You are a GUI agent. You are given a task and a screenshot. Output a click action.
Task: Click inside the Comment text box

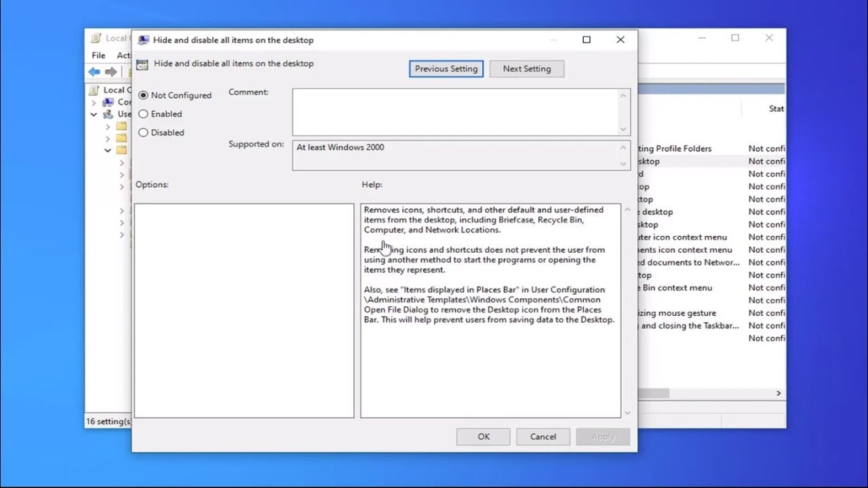click(x=454, y=111)
